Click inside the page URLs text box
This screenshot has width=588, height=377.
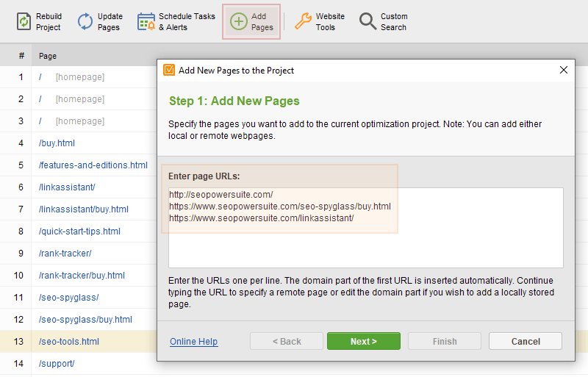pyautogui.click(x=365, y=228)
